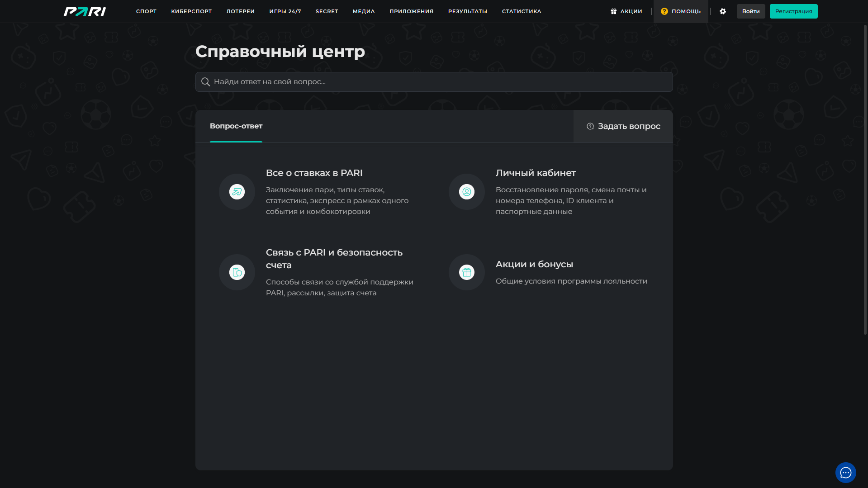Open the СПОРТ menu item
Image resolution: width=868 pixels, height=488 pixels.
pyautogui.click(x=146, y=11)
